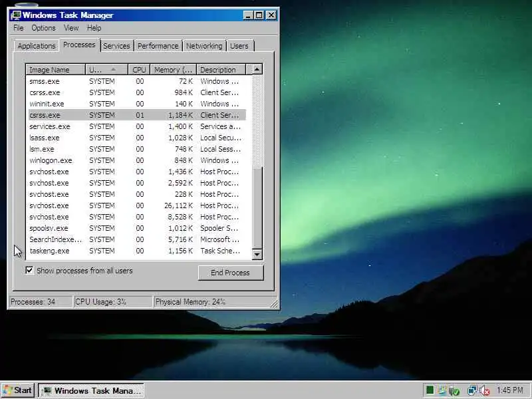Sort by the Memory column header
The width and height of the screenshot is (532, 399).
point(174,70)
